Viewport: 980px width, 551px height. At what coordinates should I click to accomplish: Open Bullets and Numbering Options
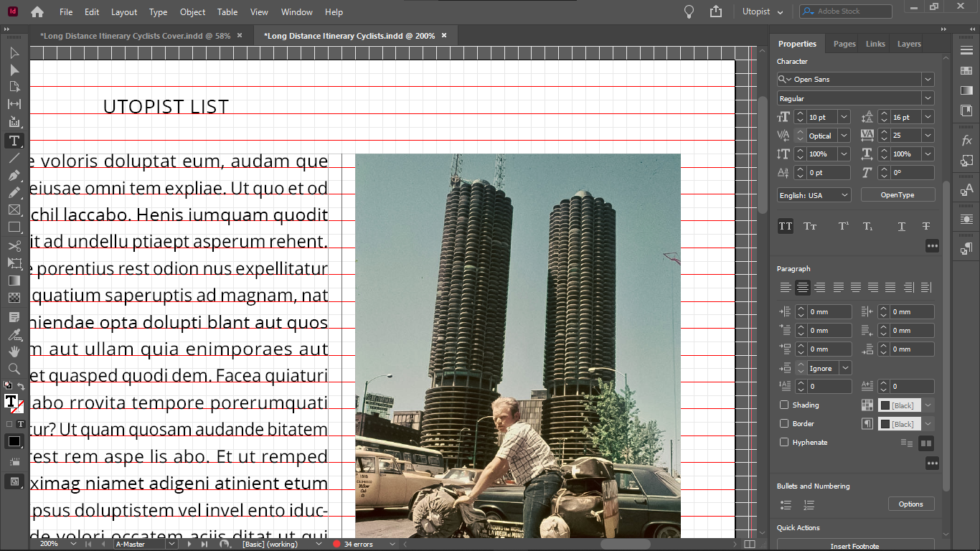pos(911,504)
